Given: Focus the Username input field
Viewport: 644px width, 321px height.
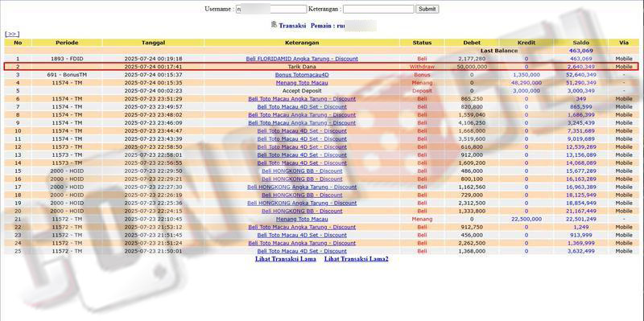Looking at the screenshot, I should pyautogui.click(x=271, y=9).
